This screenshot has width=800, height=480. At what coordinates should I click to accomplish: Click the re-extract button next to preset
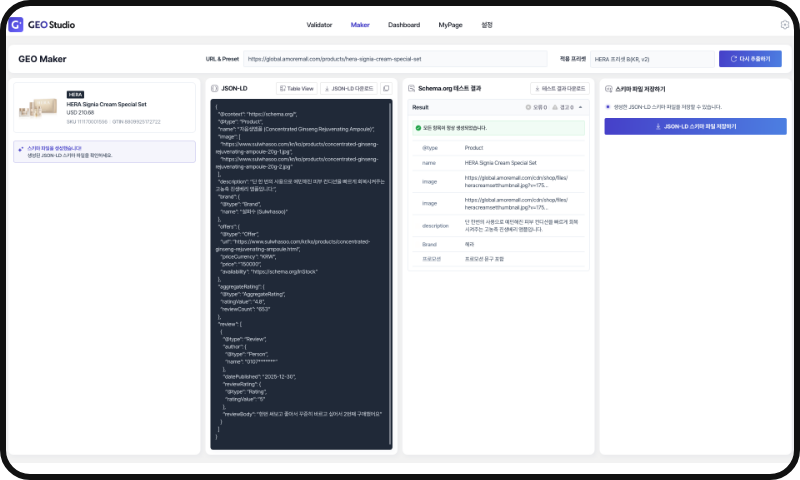750,59
